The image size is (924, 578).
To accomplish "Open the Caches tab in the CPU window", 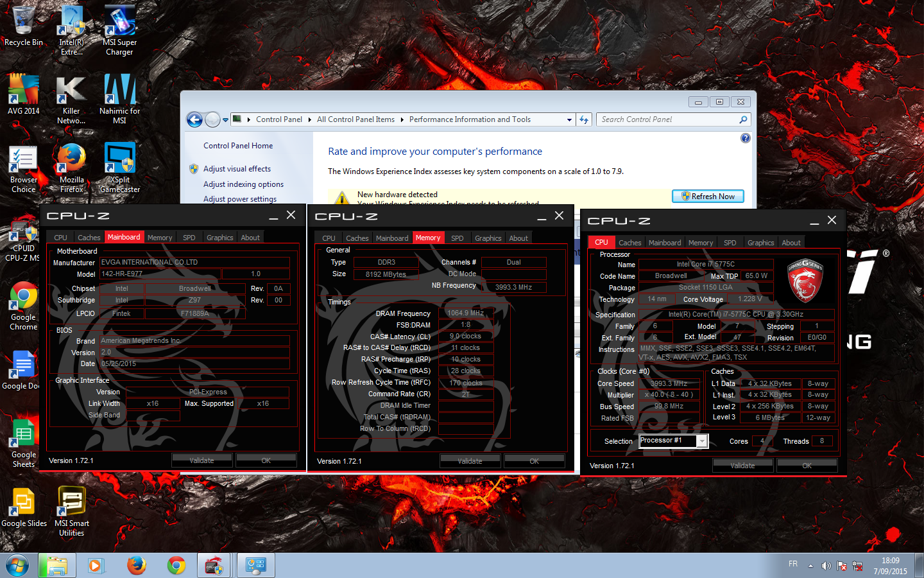I will [629, 243].
